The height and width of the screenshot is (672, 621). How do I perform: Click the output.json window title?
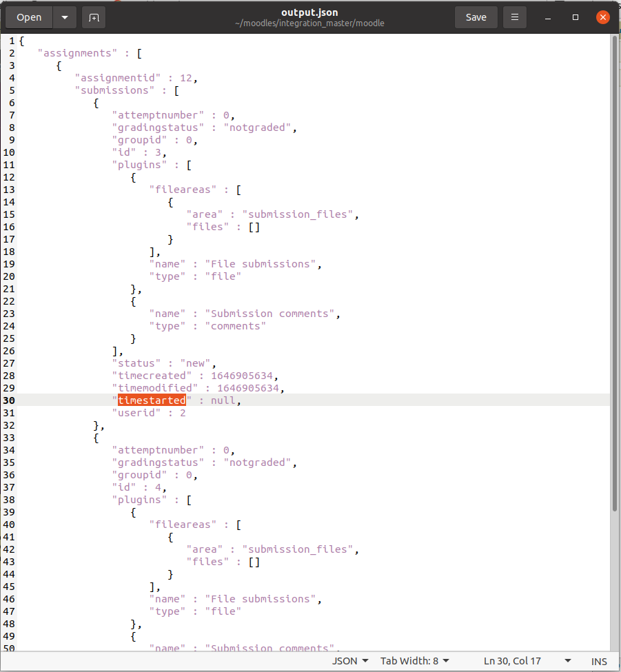point(309,12)
